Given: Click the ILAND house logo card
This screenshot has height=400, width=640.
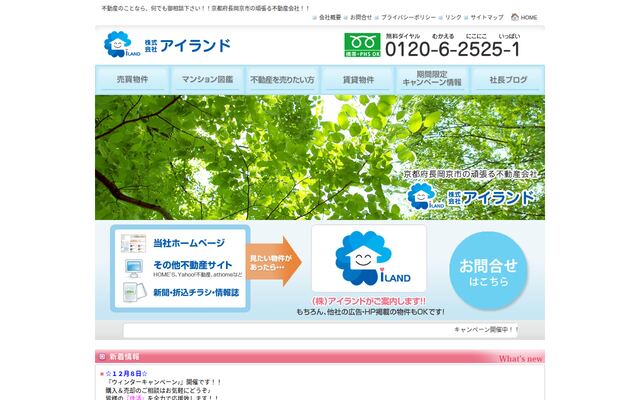Looking at the screenshot, I should [x=369, y=258].
